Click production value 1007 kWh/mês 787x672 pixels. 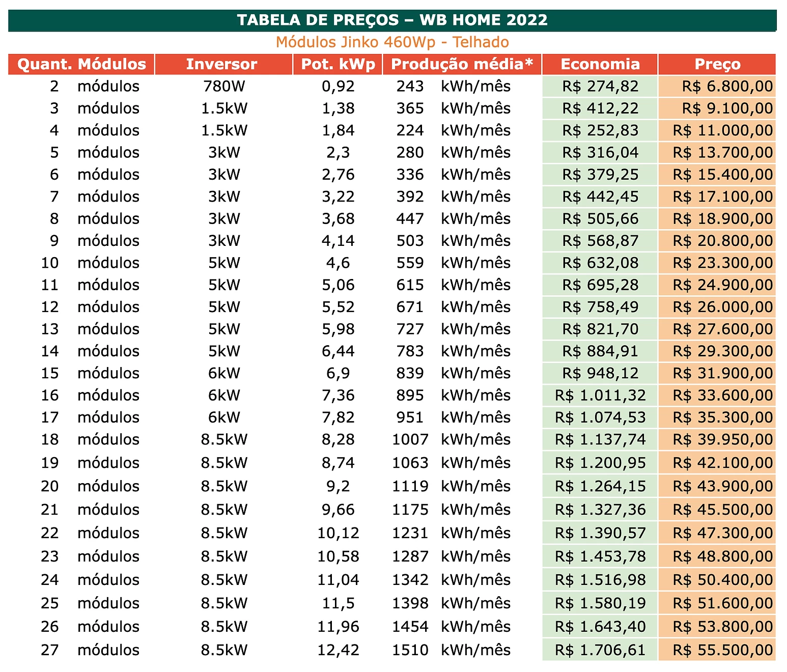451,439
